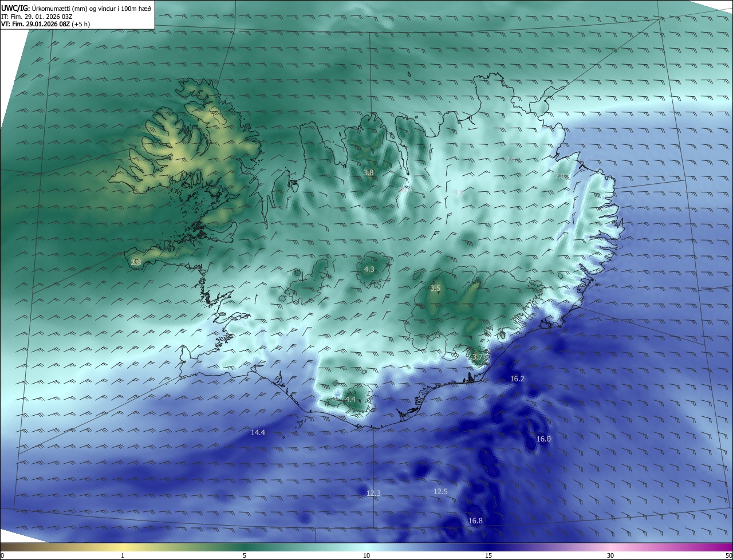Image resolution: width=733 pixels, height=560 pixels.
Task: Click the 3.8 value label on the map
Action: pos(368,173)
